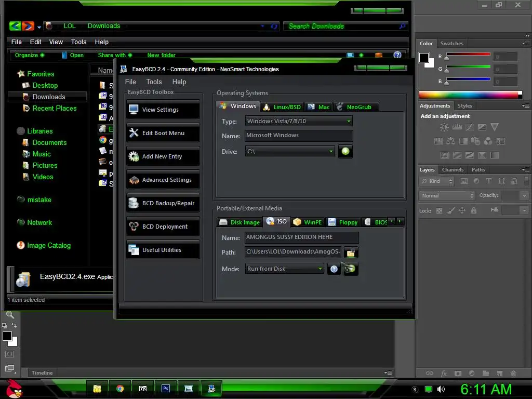
Task: Switch to Styles tab in Photoshop
Action: pos(464,106)
